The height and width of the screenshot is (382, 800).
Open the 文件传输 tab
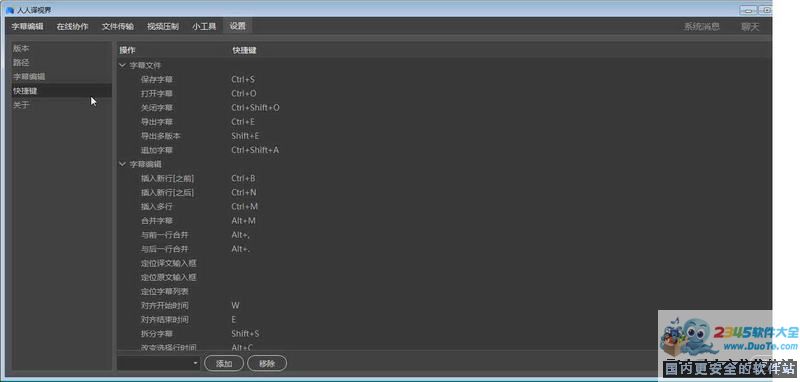pos(118,27)
